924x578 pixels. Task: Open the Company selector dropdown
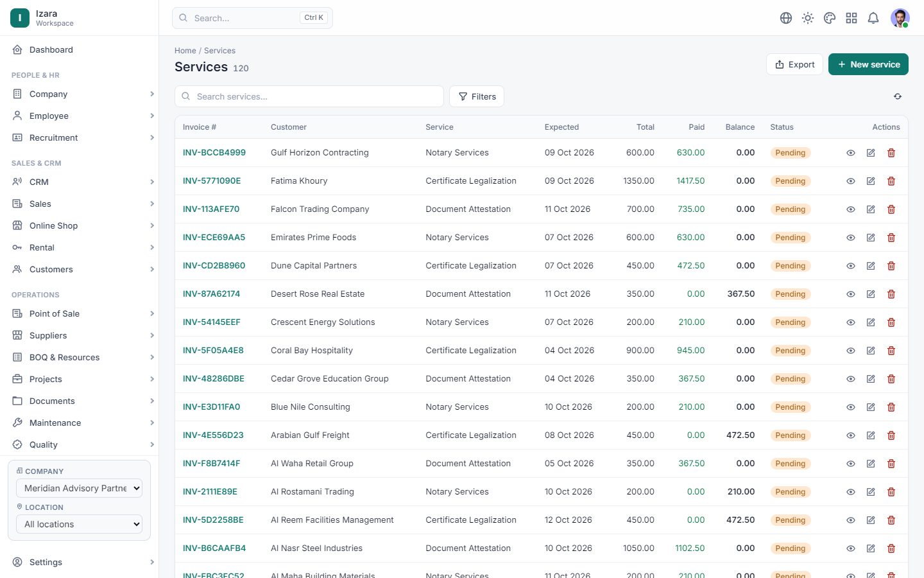coord(79,488)
